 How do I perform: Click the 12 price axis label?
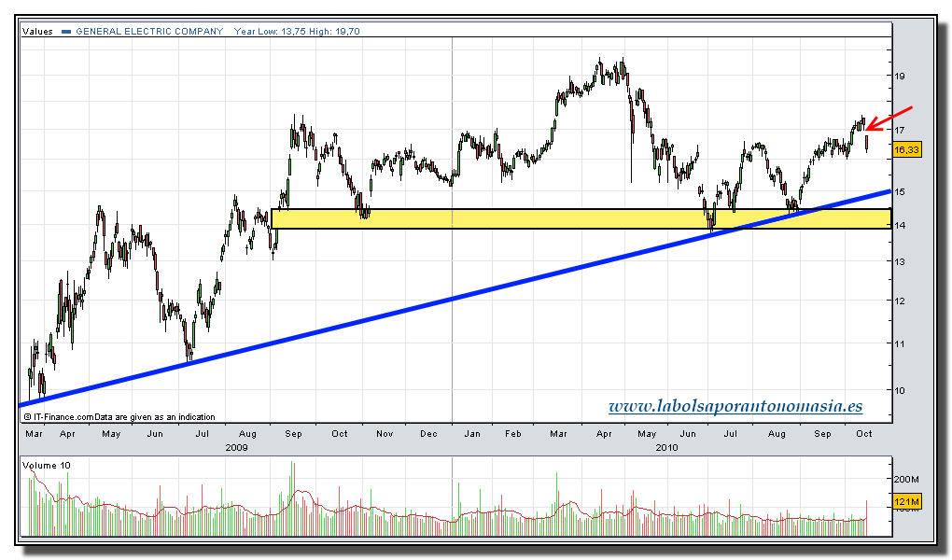pos(899,301)
